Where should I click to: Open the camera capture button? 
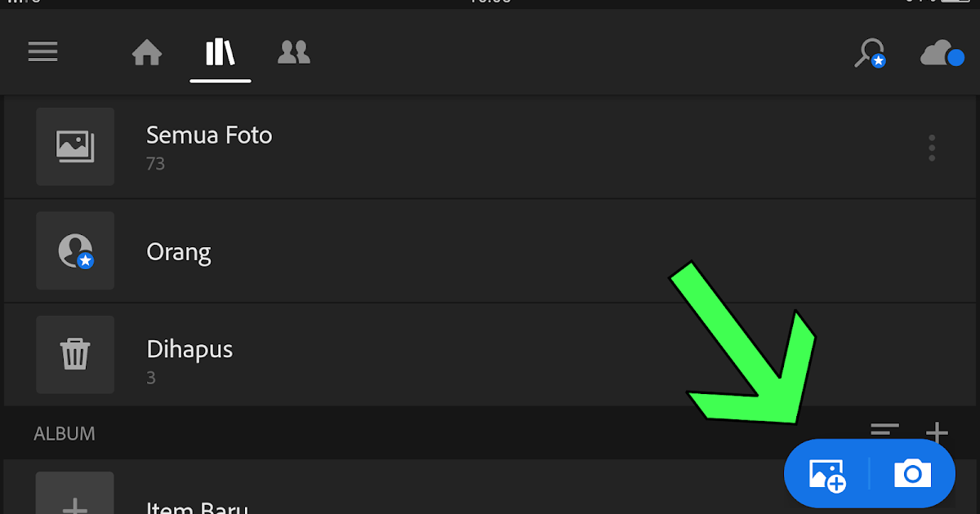click(912, 473)
